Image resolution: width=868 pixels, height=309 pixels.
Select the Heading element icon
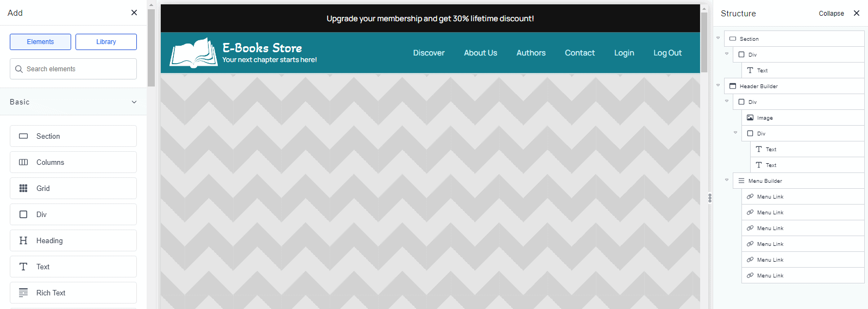[23, 240]
